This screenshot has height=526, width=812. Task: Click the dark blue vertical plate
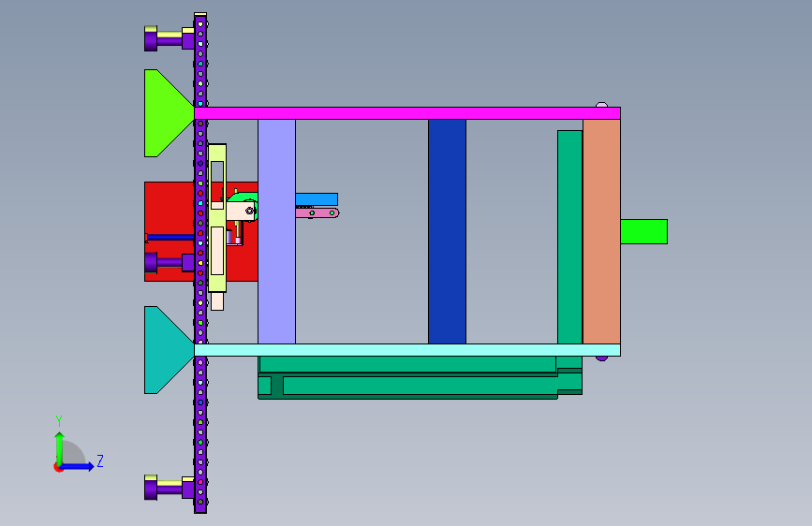(x=447, y=231)
